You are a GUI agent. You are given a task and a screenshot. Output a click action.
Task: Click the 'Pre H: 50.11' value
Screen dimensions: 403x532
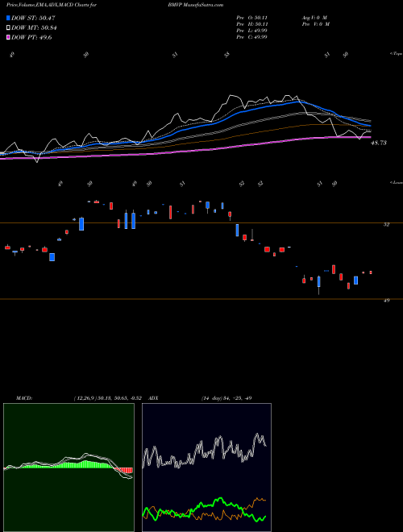tap(252, 24)
